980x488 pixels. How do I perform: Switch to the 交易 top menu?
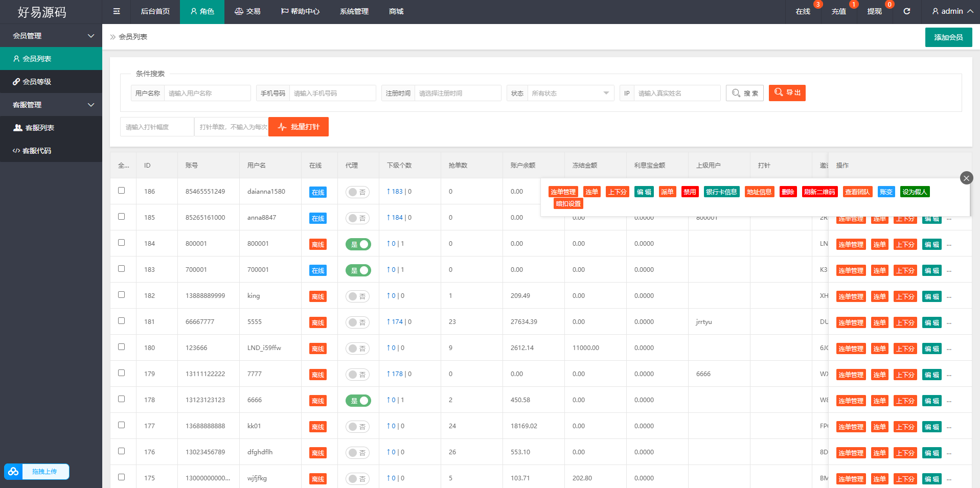(247, 11)
